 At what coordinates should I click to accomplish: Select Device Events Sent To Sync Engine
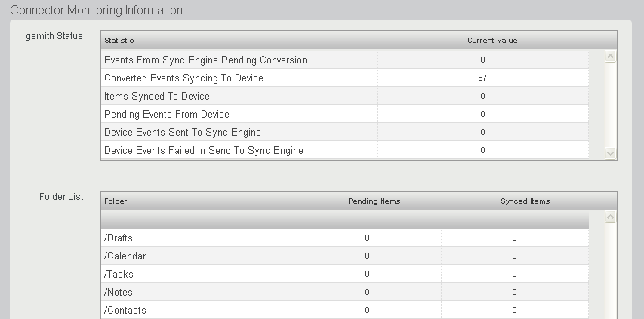pyautogui.click(x=182, y=132)
